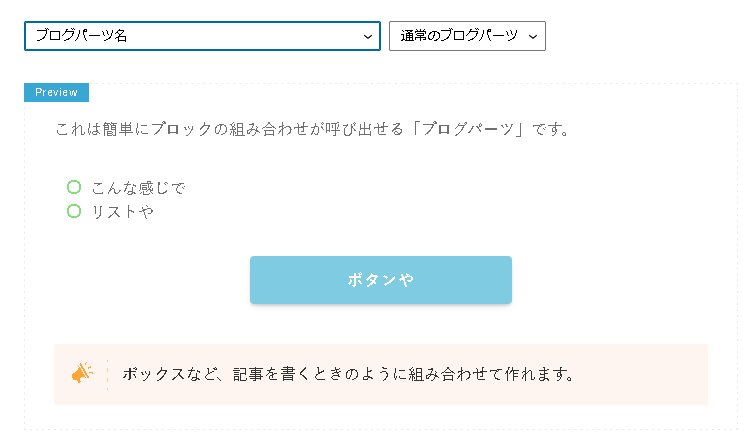The image size is (755, 446).
Task: Click the blue Preview label badge
Action: (x=56, y=92)
